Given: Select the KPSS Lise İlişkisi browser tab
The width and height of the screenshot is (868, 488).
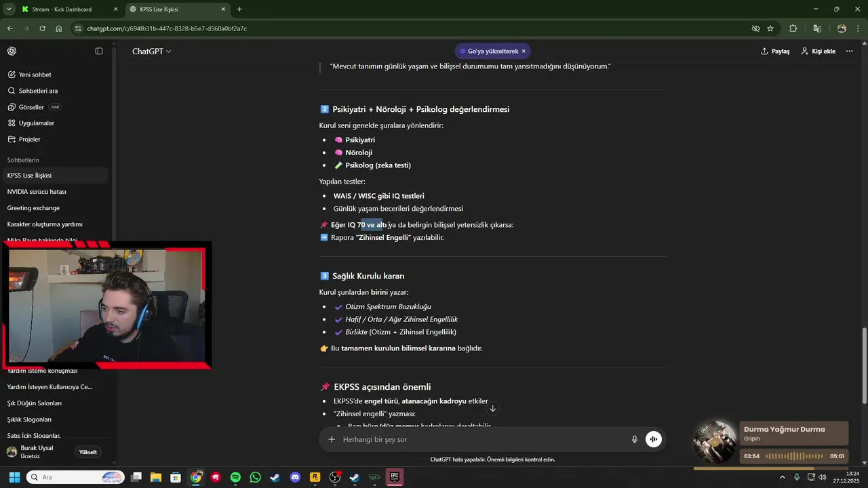Looking at the screenshot, I should (178, 9).
